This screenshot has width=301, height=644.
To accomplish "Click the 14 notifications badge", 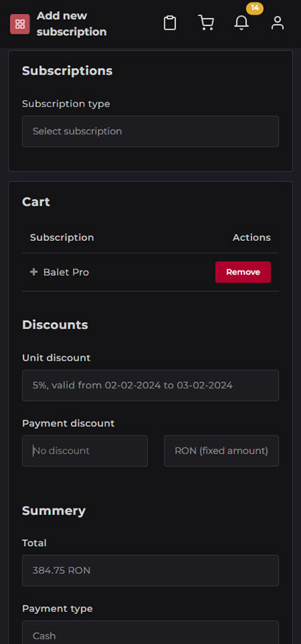I will point(255,8).
